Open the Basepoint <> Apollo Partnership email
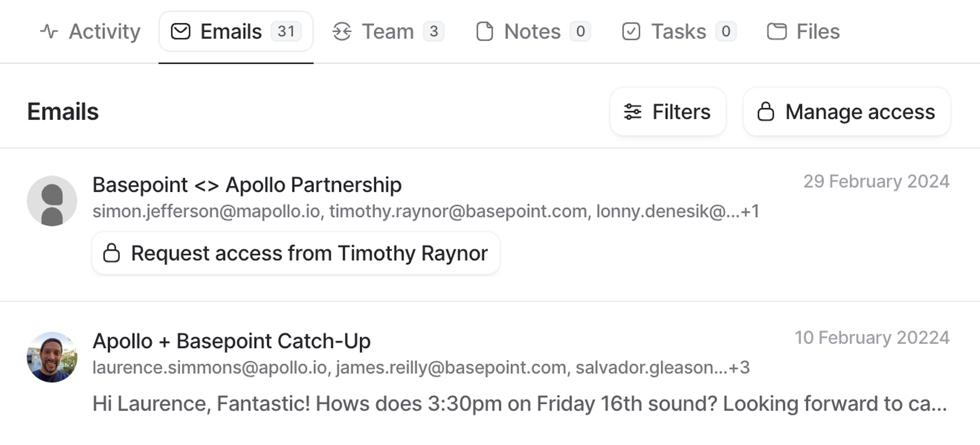980x445 pixels. pyautogui.click(x=247, y=185)
